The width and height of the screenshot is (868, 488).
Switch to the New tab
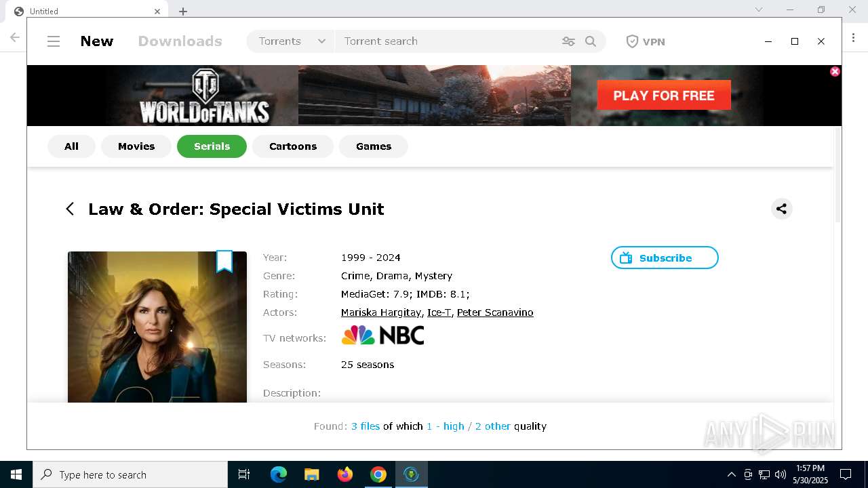97,41
